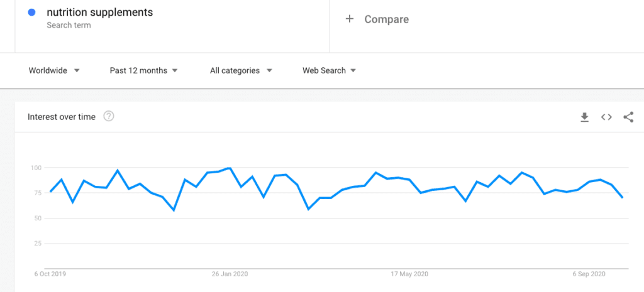The height and width of the screenshot is (292, 644).
Task: Open help for Interest over time
Action: pos(108,116)
